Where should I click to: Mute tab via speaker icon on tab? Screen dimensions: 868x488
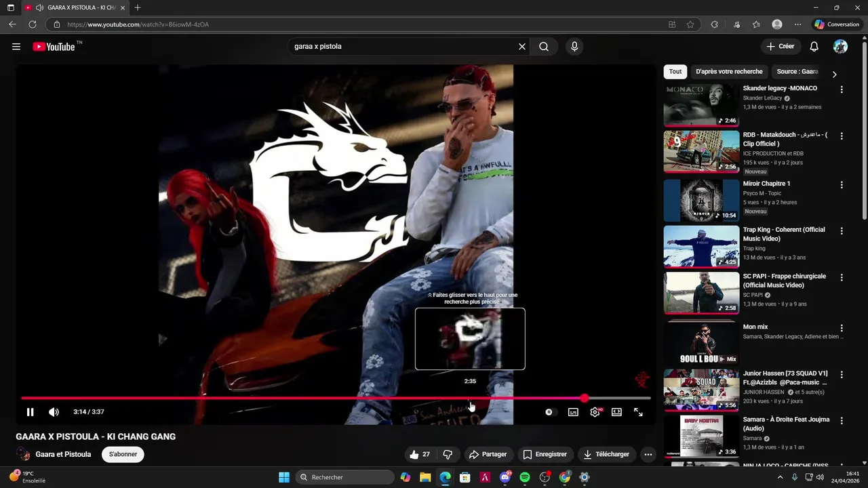coord(39,7)
